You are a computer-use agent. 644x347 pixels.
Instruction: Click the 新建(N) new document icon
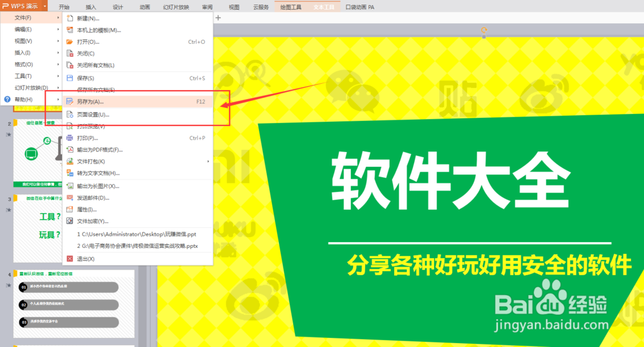[70, 19]
